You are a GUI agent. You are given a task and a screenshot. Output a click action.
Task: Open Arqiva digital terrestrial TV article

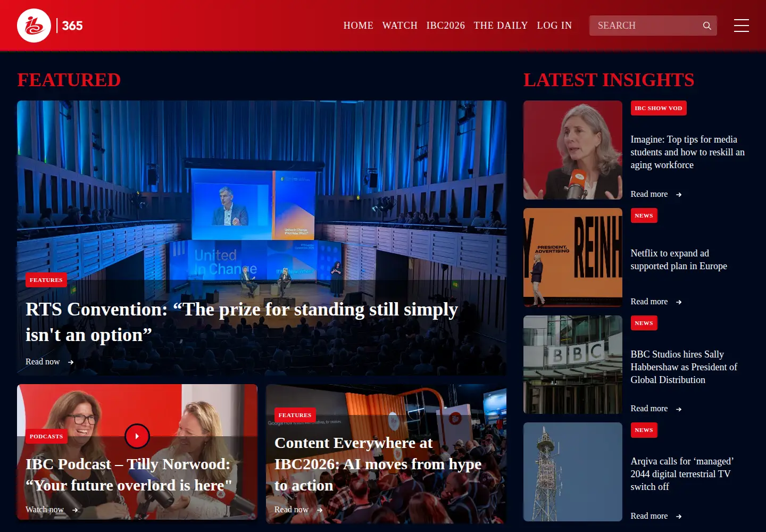tap(682, 474)
